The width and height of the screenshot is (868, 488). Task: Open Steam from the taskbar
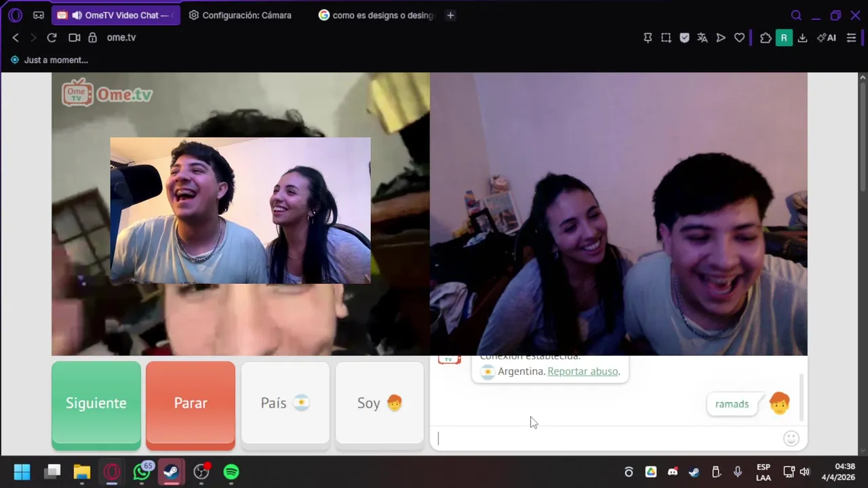tap(171, 472)
